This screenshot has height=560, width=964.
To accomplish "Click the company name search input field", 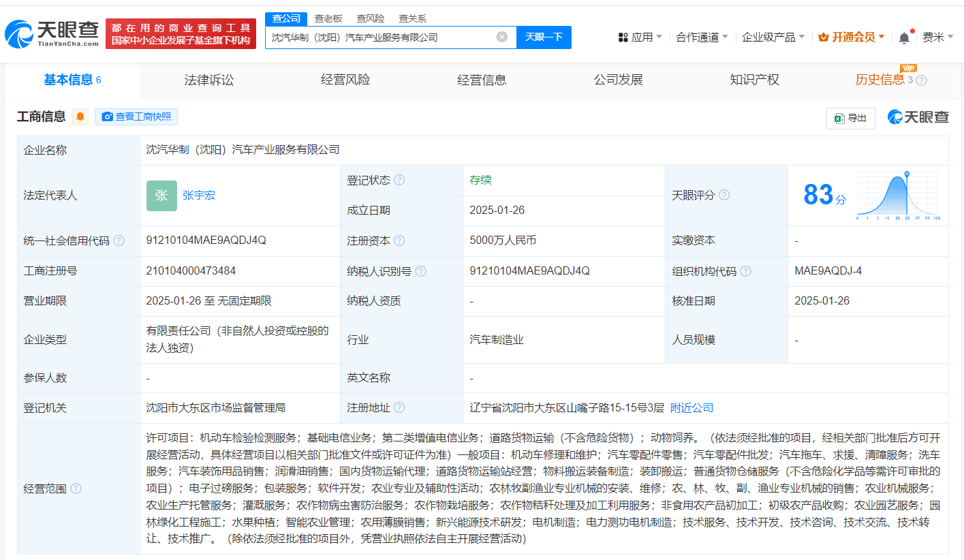I will pyautogui.click(x=382, y=37).
